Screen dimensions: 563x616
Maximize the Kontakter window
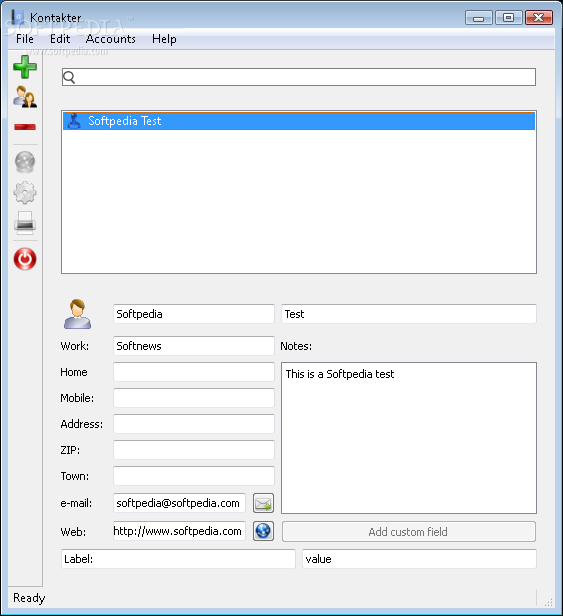tap(508, 18)
